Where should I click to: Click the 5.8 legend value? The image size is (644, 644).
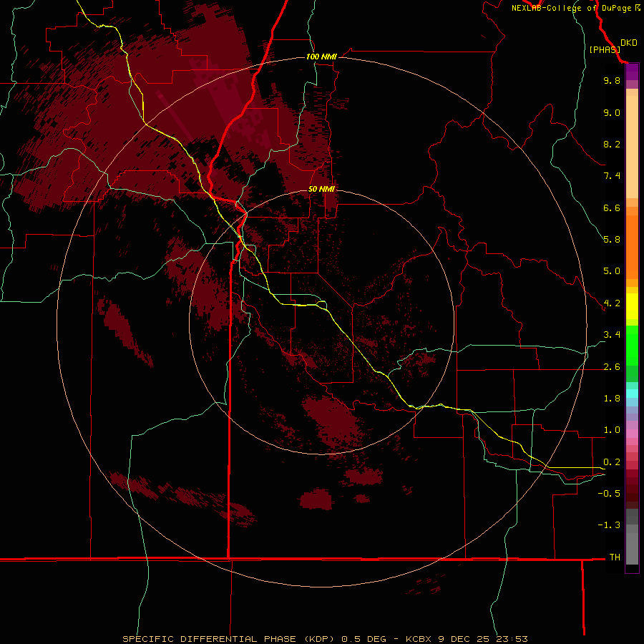612,240
